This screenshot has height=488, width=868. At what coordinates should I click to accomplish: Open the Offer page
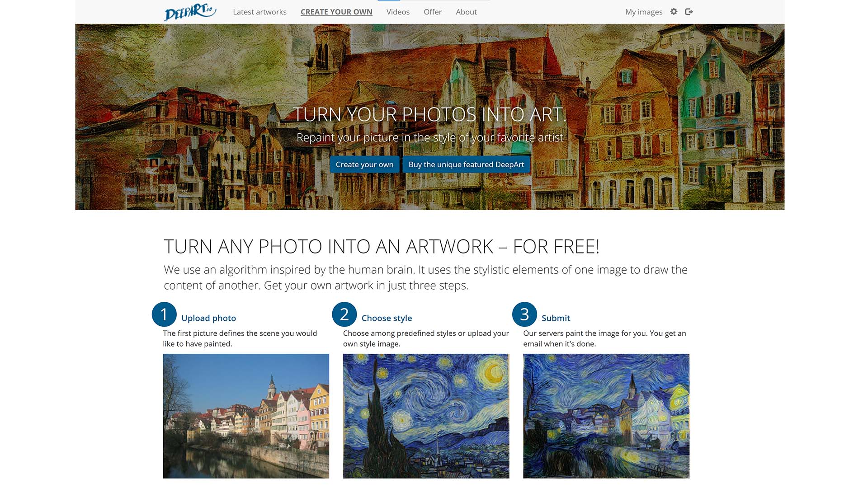(433, 12)
